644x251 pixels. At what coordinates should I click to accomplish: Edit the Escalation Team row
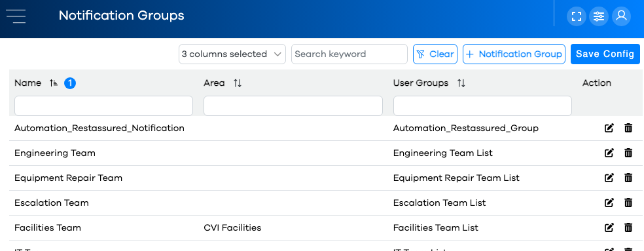[x=609, y=203]
